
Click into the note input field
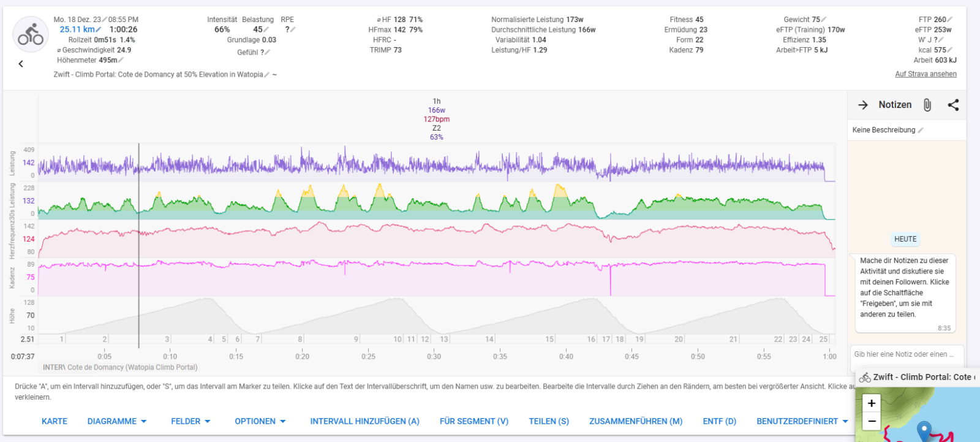tap(904, 354)
